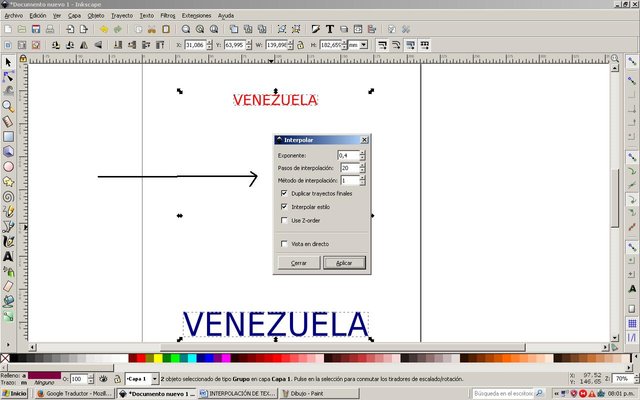Enable the Use Z-order checkbox
The image size is (640, 400).
coord(284,220)
